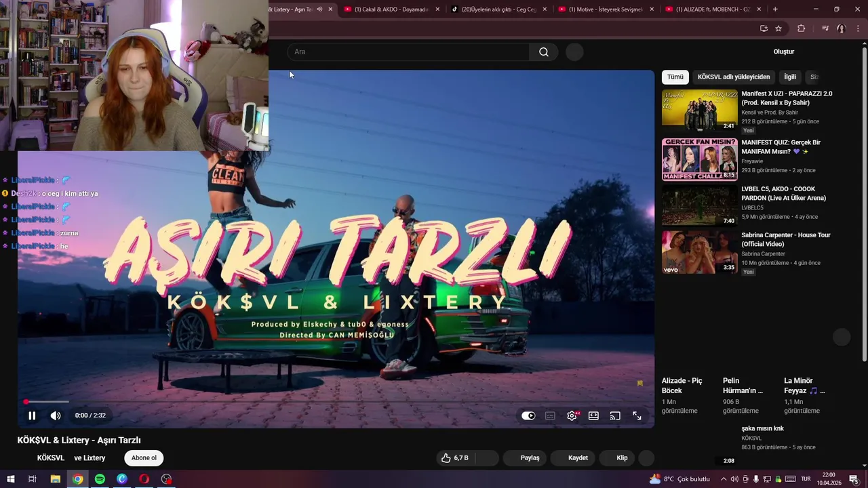
Task: Close the Cakal & AKDO tab
Action: (x=437, y=9)
